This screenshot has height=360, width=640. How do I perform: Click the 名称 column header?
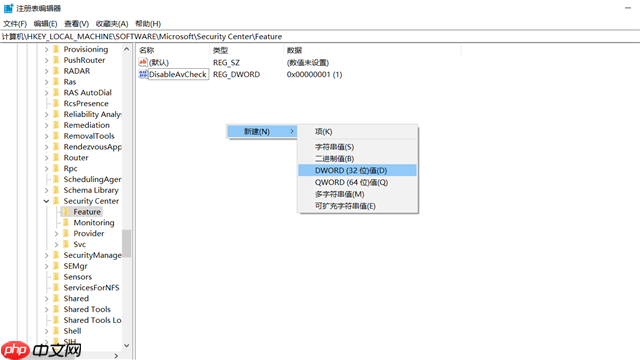point(173,50)
